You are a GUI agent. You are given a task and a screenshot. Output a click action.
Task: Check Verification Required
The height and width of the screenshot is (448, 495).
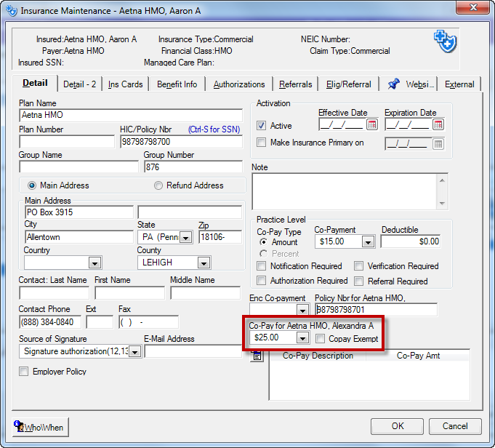click(358, 266)
